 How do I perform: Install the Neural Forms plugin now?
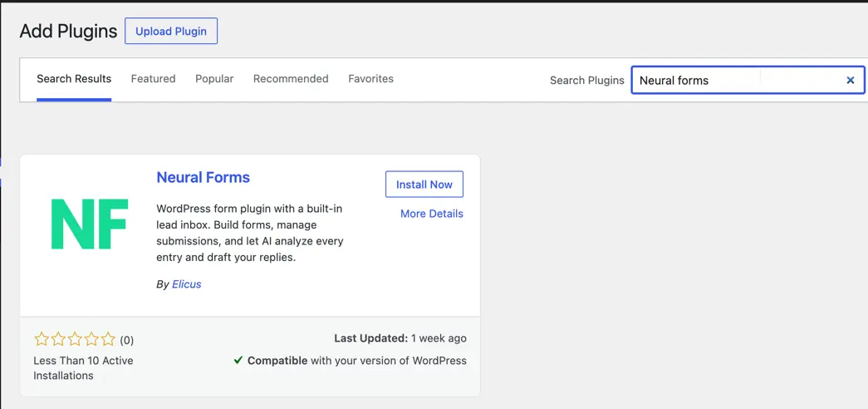pyautogui.click(x=424, y=185)
